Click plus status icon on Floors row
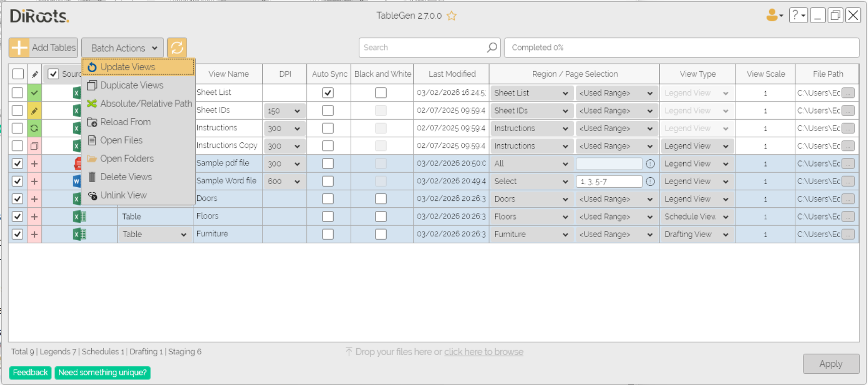Screen dimensions: 868x385 [x=34, y=216]
